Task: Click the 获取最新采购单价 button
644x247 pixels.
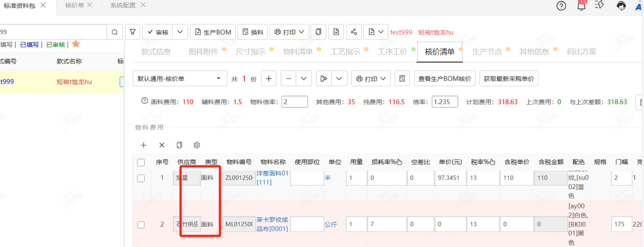Action: 509,79
